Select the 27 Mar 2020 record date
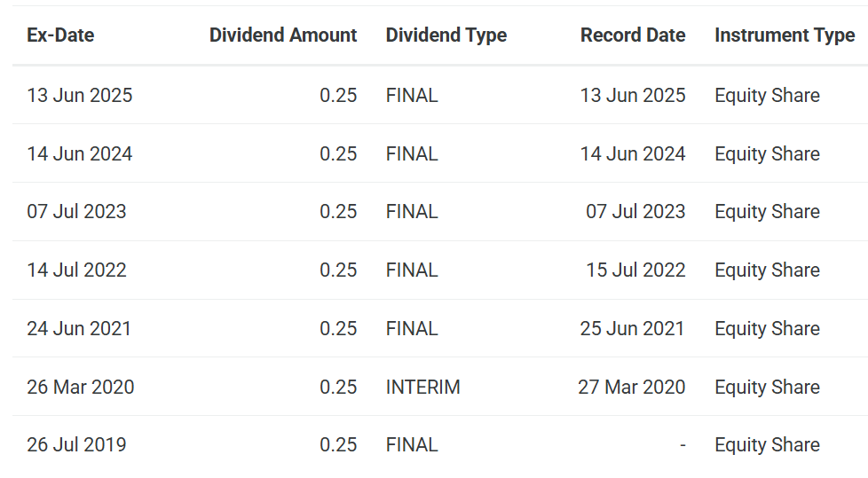Image resolution: width=868 pixels, height=478 pixels. [x=632, y=388]
